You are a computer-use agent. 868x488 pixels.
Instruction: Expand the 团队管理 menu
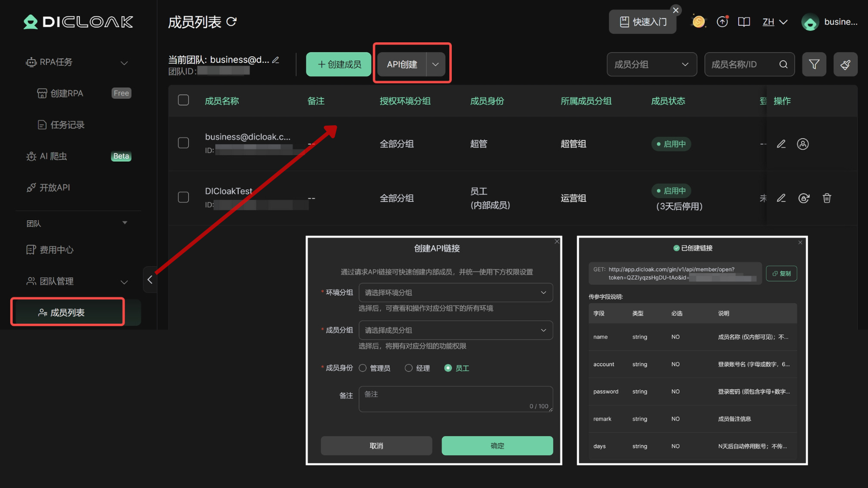pos(124,282)
